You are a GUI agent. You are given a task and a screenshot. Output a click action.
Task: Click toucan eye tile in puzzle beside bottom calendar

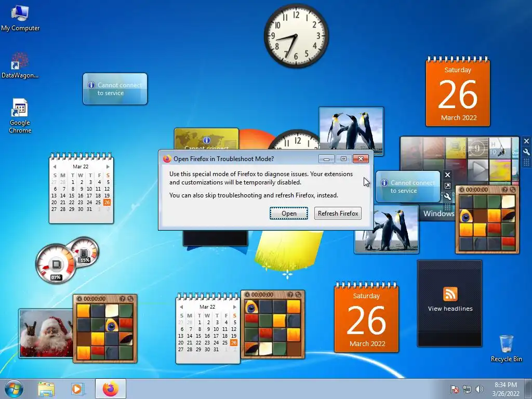click(x=251, y=307)
